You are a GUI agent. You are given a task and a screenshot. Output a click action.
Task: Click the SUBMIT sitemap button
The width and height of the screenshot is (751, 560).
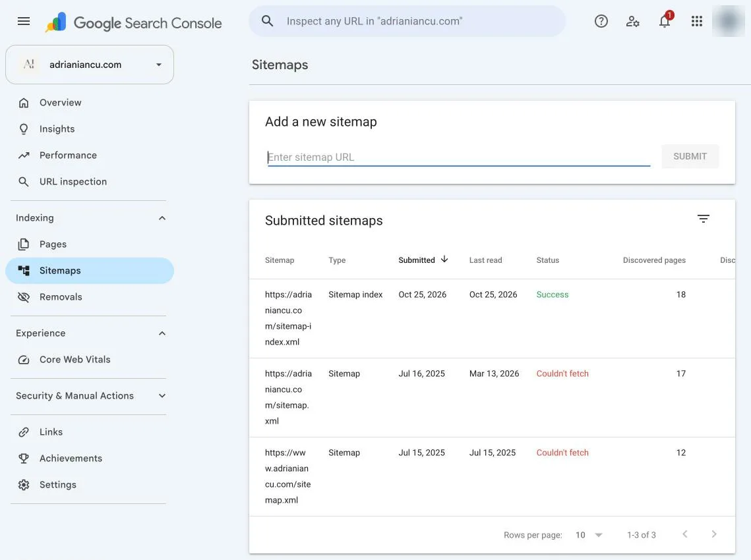pos(690,156)
